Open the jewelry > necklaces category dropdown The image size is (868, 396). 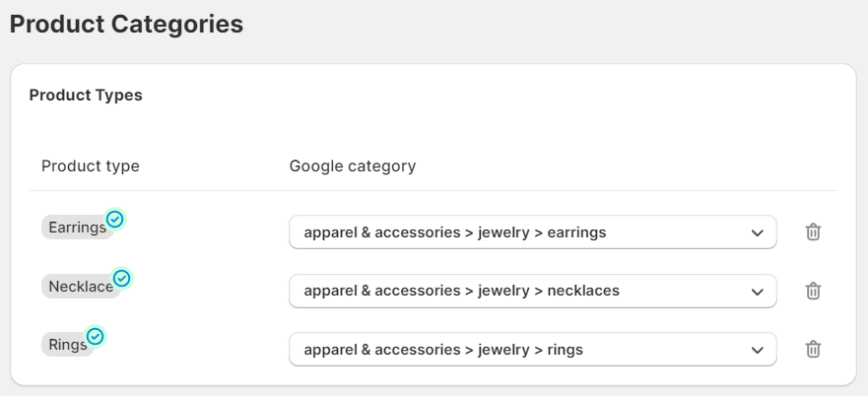(x=533, y=291)
